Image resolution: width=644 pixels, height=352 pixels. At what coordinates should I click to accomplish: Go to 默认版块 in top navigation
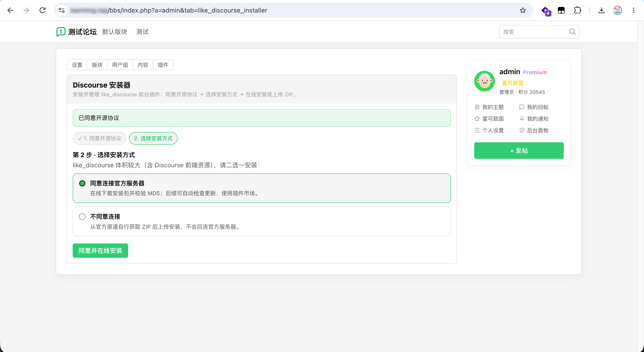coord(115,32)
